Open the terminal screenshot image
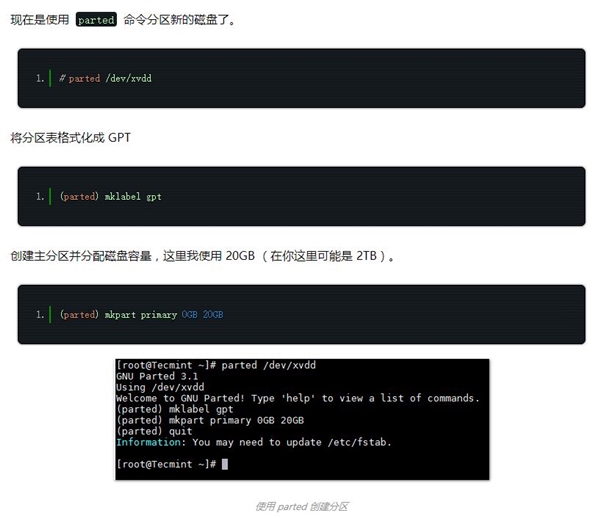This screenshot has height=518, width=600. (x=302, y=419)
